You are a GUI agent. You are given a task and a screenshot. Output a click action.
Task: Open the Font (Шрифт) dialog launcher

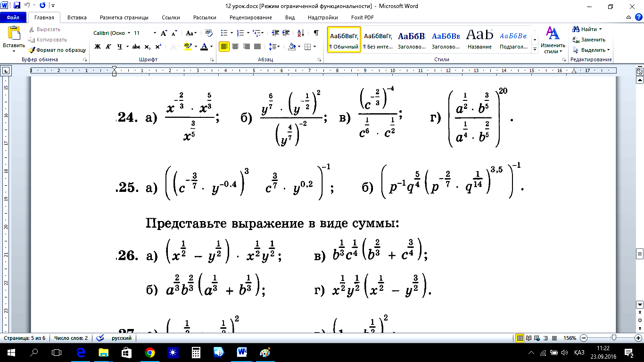[x=212, y=60]
